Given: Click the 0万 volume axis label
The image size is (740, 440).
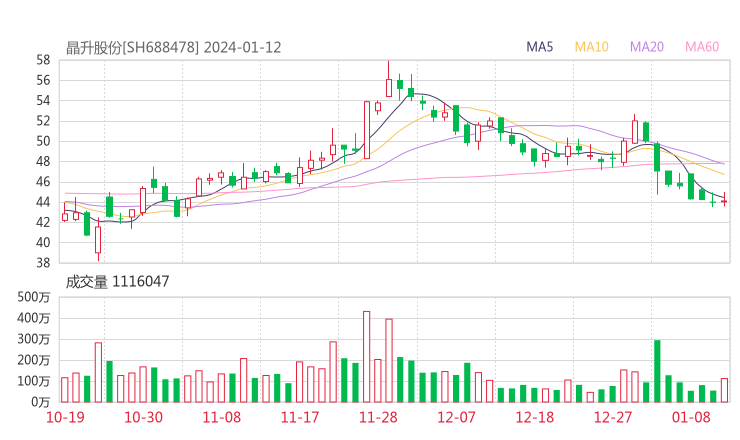Looking at the screenshot, I should [x=41, y=402].
